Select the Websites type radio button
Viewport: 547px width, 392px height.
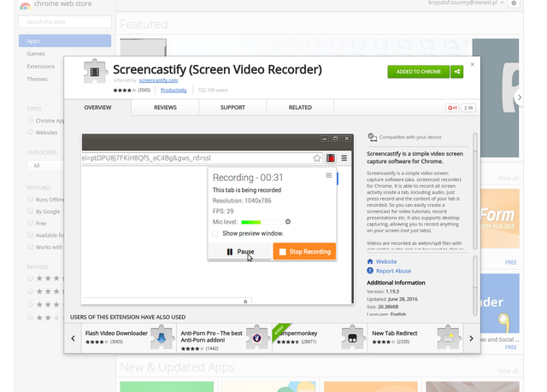tap(31, 132)
